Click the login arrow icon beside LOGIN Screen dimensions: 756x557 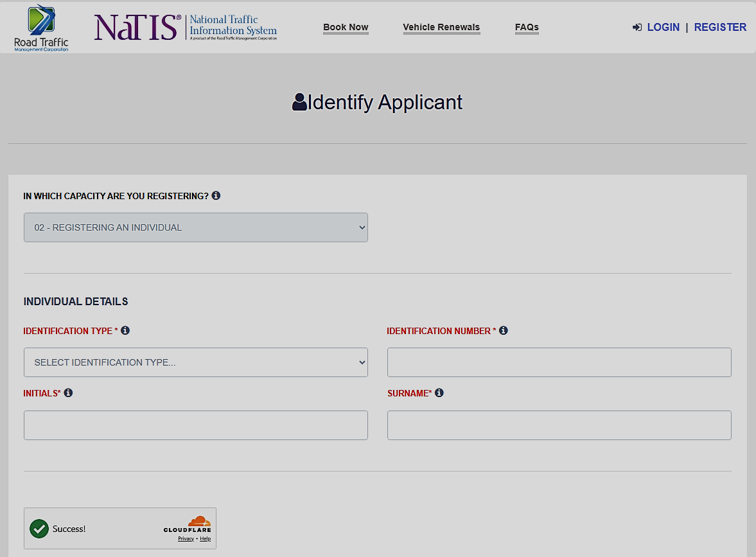(637, 28)
